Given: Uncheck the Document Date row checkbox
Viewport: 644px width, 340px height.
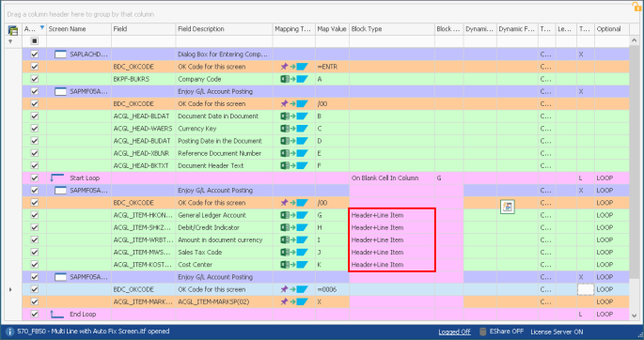Looking at the screenshot, I should pyautogui.click(x=35, y=116).
